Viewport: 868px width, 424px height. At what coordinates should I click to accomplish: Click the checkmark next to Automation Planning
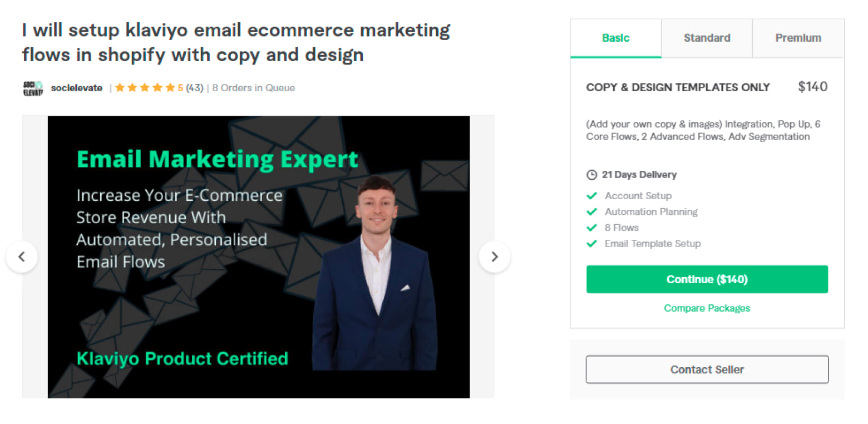(592, 212)
